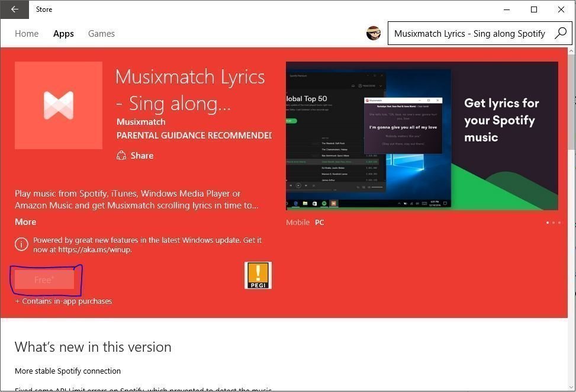
Task: Open the Spotify lyrics screenshot
Action: 421,136
